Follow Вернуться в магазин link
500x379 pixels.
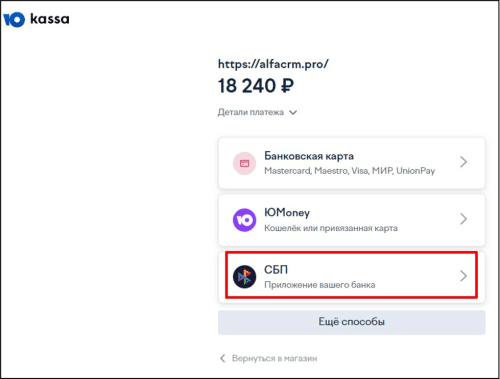(275, 358)
